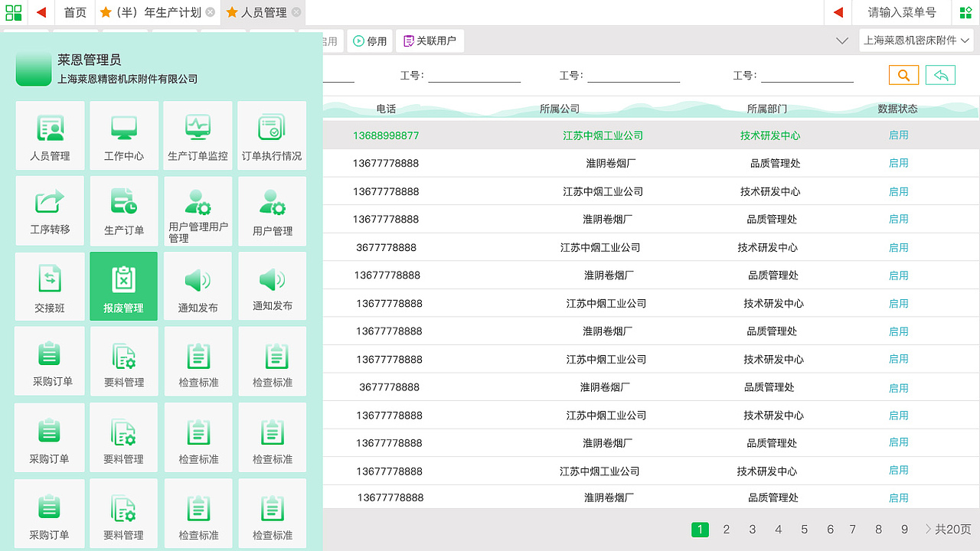Click the 关联用户 associate user button
The height and width of the screenshot is (551, 980).
pos(430,41)
